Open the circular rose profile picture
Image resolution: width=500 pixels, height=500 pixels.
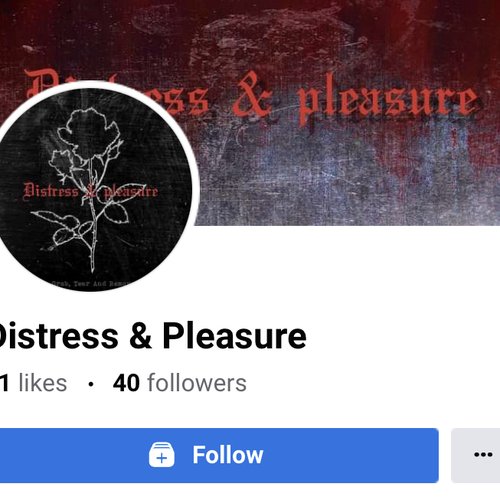(93, 188)
